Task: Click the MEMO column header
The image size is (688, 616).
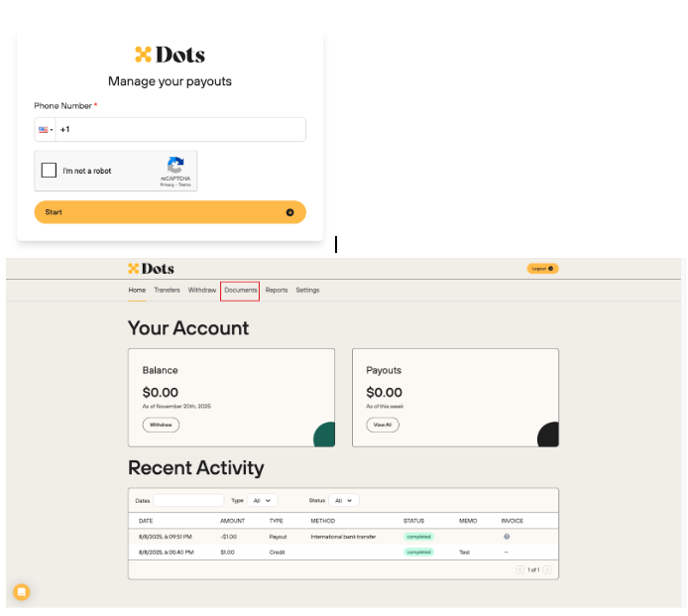Action: coord(468,521)
